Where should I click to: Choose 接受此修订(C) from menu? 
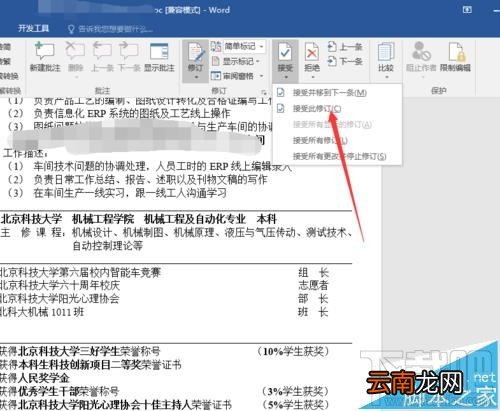coord(337,108)
